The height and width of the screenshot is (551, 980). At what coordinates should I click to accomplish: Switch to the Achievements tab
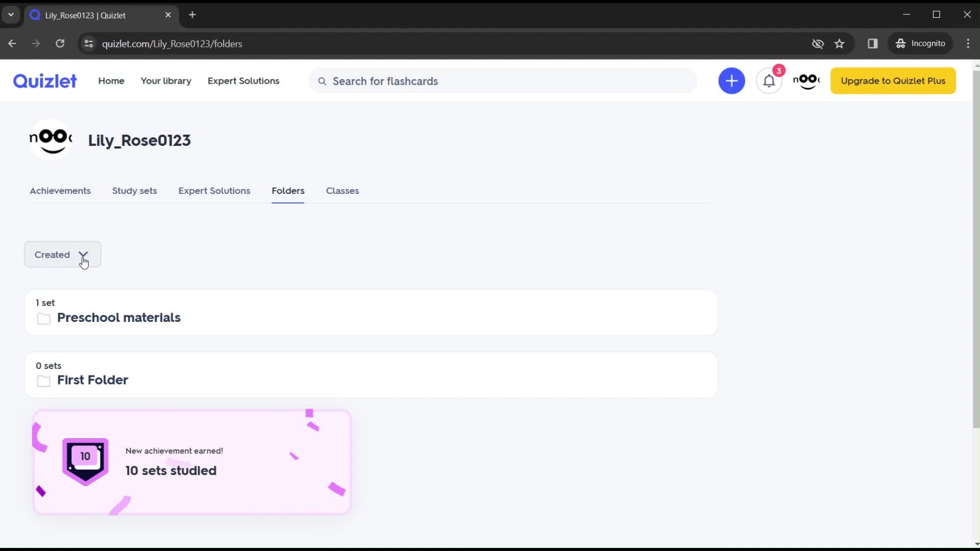[60, 190]
